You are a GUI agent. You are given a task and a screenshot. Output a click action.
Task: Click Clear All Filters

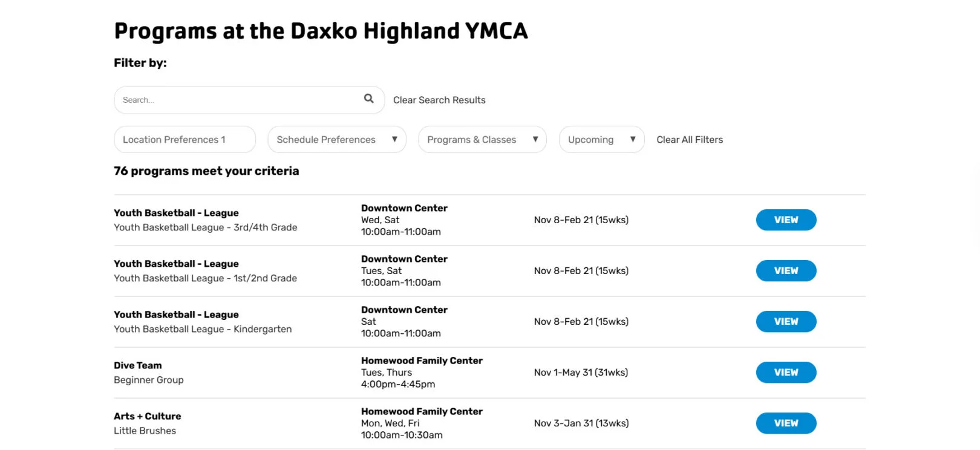pyautogui.click(x=690, y=140)
